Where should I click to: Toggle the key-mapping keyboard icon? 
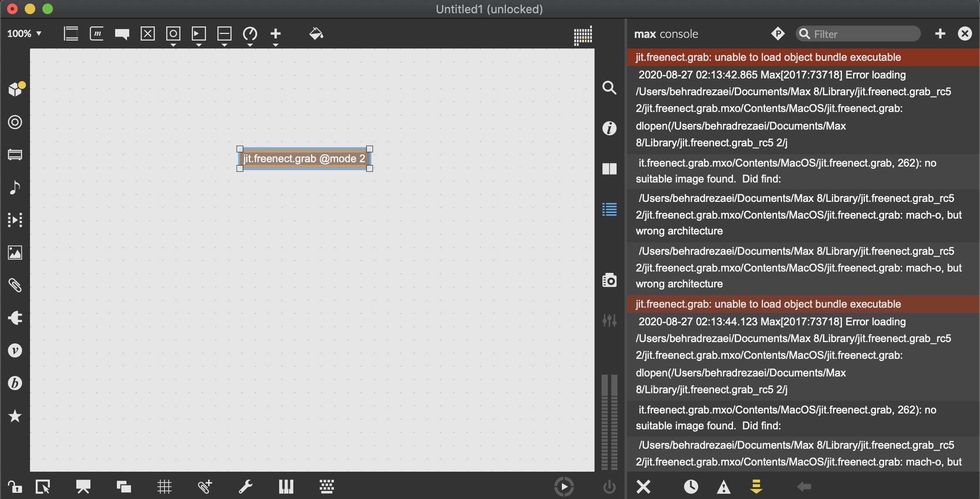[x=327, y=487]
